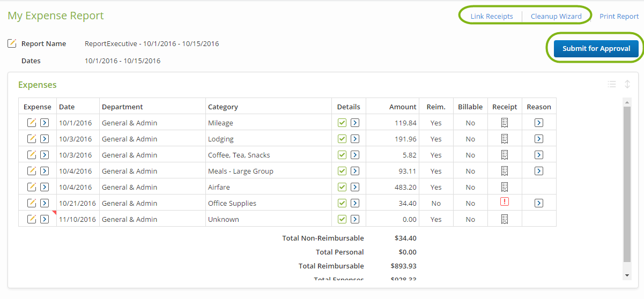Open reason arrow for Mileage
This screenshot has height=299, width=644.
pos(539,123)
